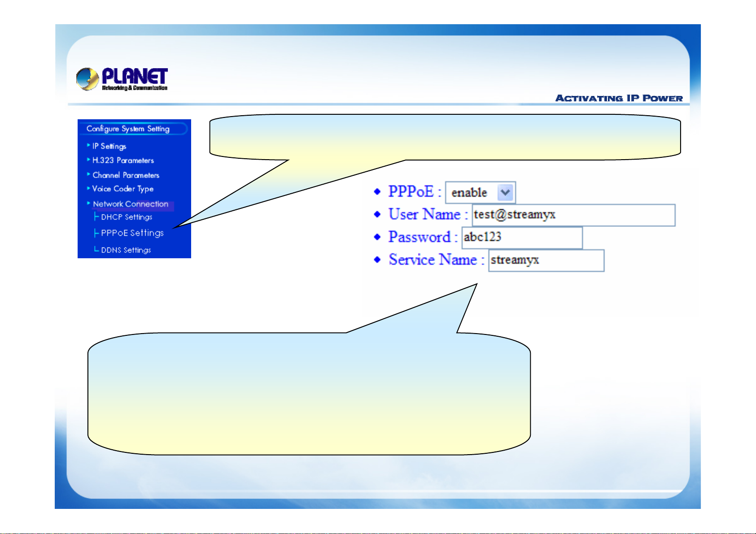Select the PPPoE Settings tree item
Image resolution: width=756 pixels, height=534 pixels.
coord(132,233)
